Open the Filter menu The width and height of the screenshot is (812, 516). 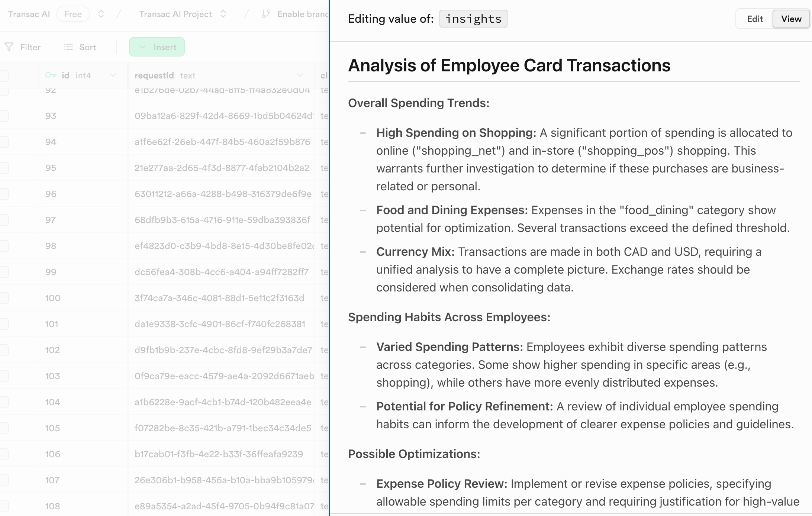tap(24, 47)
